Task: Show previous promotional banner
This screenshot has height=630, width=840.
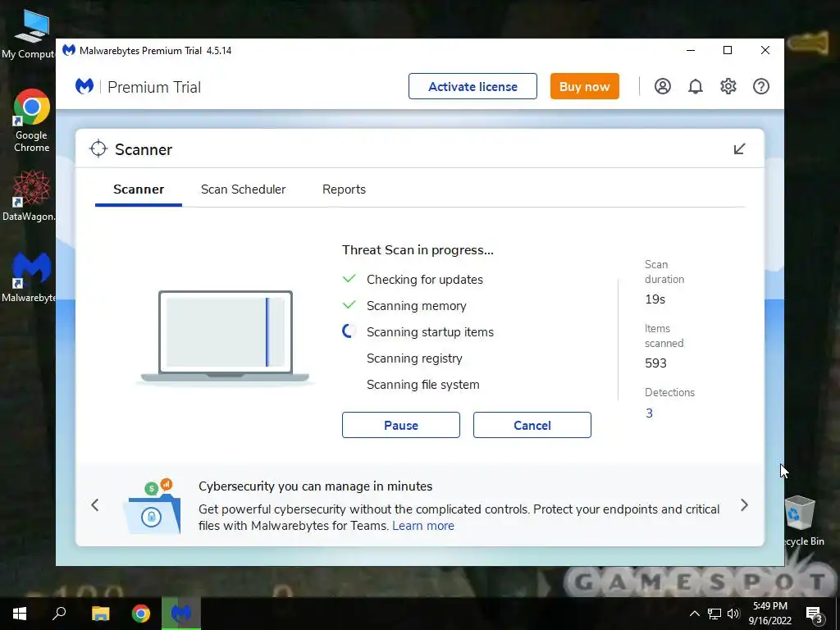Action: [x=95, y=504]
